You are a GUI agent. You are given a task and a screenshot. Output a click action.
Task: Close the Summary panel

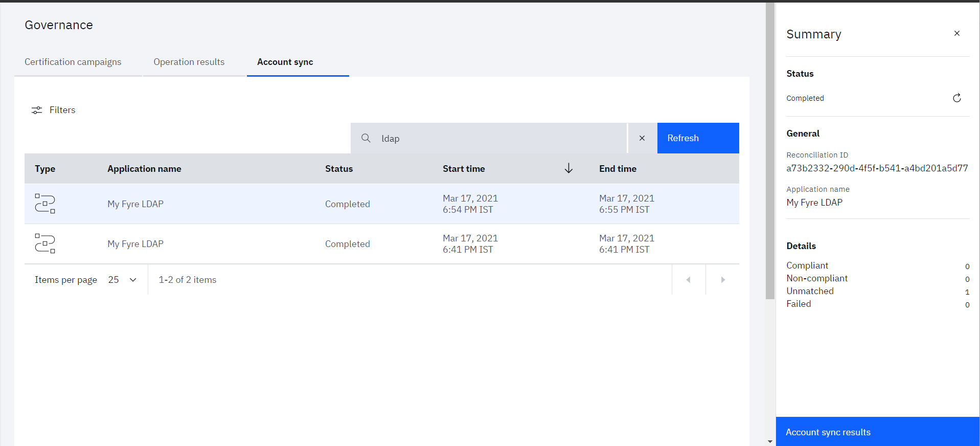[957, 33]
